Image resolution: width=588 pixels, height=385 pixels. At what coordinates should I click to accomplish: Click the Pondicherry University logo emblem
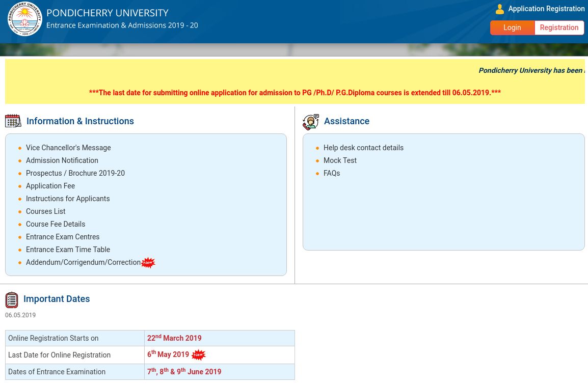pos(25,19)
